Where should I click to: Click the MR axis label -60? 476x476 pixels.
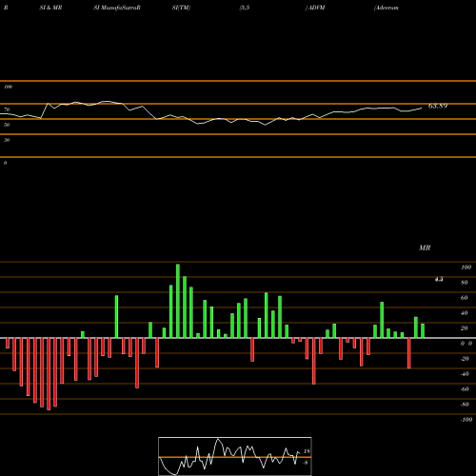(465, 389)
